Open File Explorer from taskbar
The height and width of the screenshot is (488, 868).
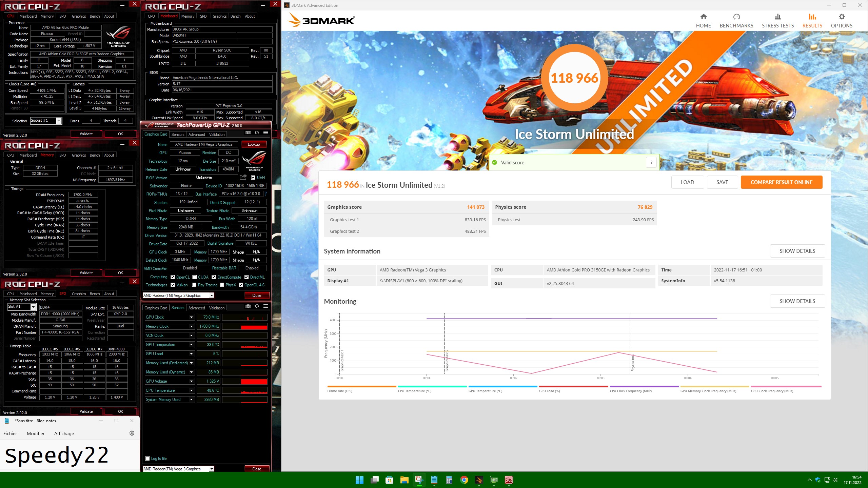(x=404, y=480)
